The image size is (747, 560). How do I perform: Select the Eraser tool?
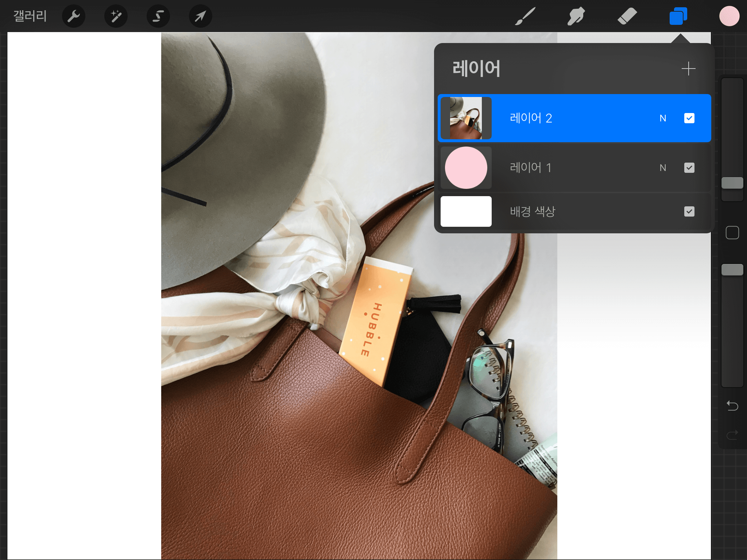(x=627, y=16)
